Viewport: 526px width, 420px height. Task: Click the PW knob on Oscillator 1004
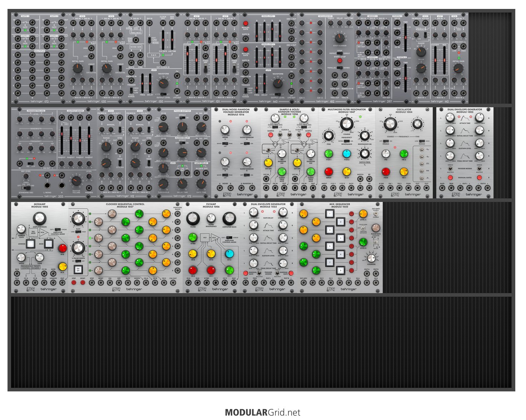coord(386,154)
